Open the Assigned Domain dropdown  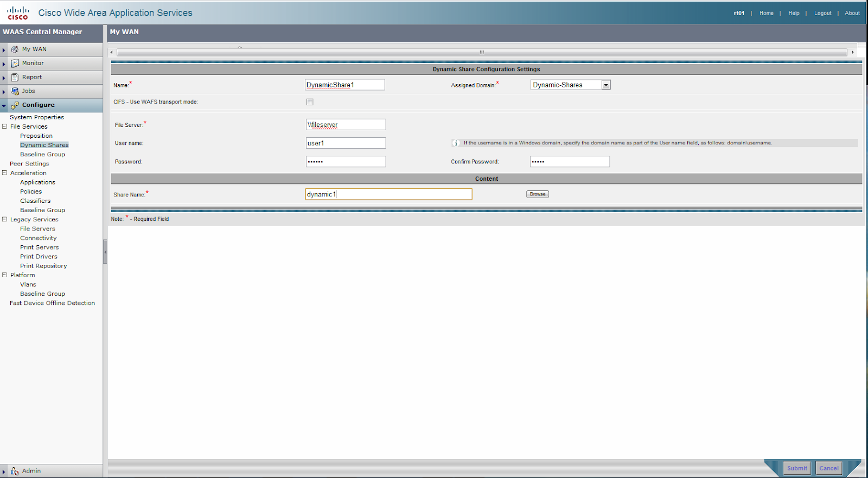(606, 85)
